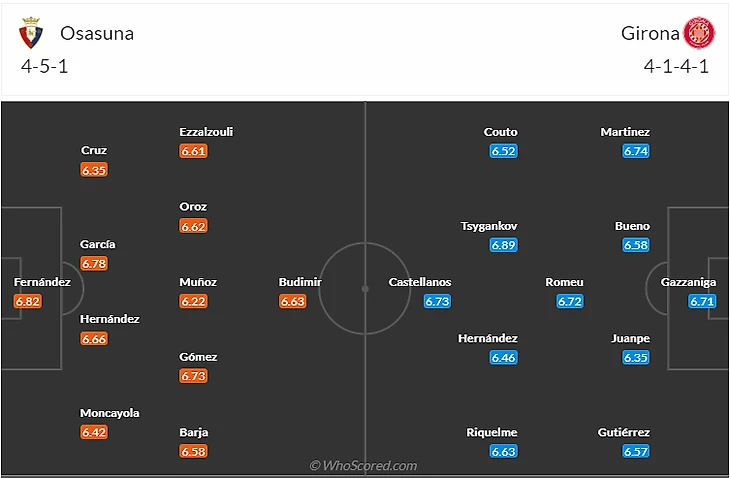Image resolution: width=730 pixels, height=478 pixels.
Task: Click the Girona club crest
Action: [696, 34]
